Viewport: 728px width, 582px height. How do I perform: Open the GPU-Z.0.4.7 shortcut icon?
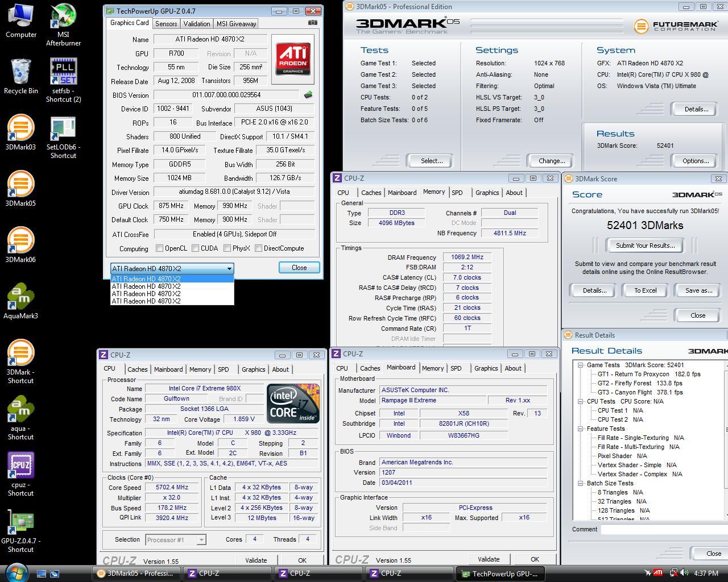pyautogui.click(x=20, y=531)
